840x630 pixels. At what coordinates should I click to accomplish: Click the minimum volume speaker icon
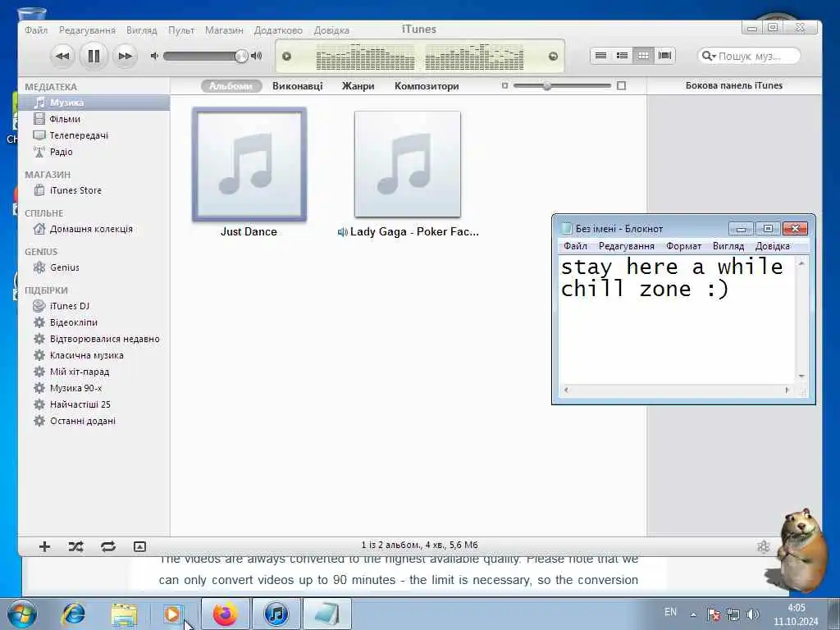[154, 56]
